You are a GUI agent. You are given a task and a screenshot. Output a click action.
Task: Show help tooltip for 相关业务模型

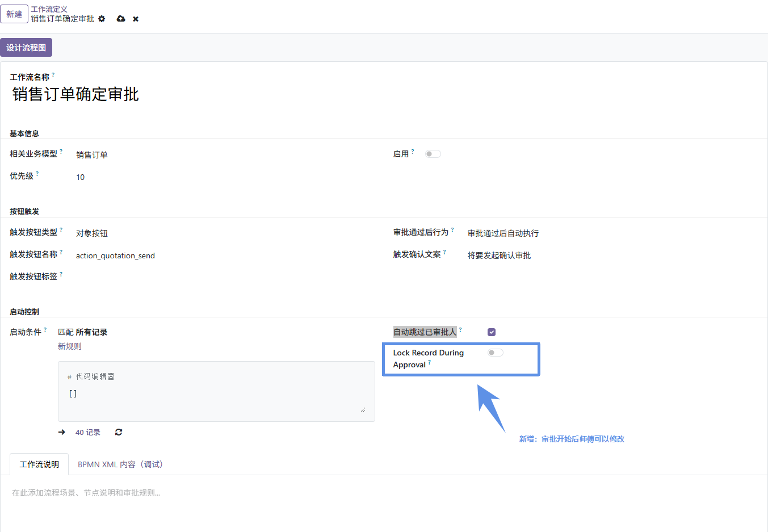tap(61, 152)
